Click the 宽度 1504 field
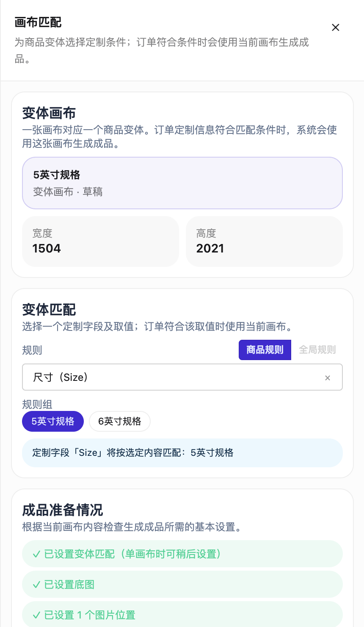364x627 pixels. point(101,241)
